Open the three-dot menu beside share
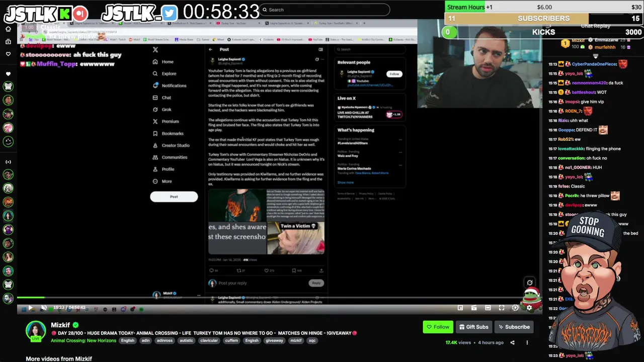This screenshot has width=644, height=362. [527, 342]
